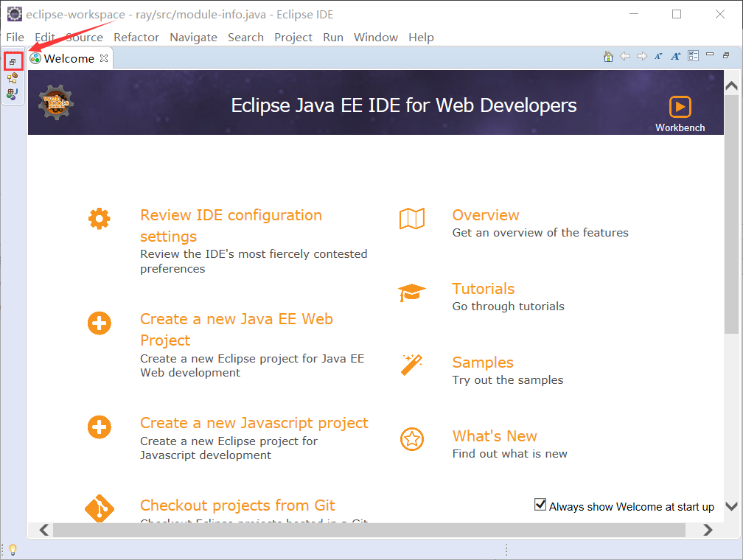The width and height of the screenshot is (743, 560).
Task: Restore the Welcome view using top-right restore icon
Action: click(x=726, y=55)
